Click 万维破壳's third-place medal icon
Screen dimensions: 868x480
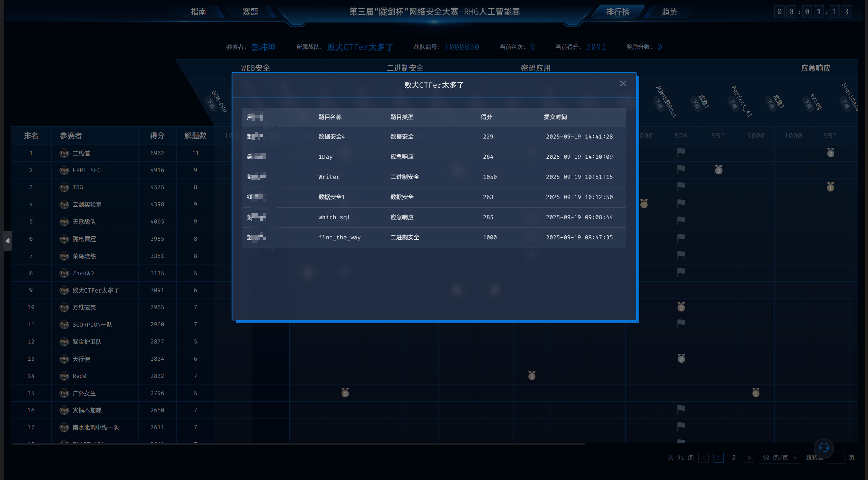[681, 307]
